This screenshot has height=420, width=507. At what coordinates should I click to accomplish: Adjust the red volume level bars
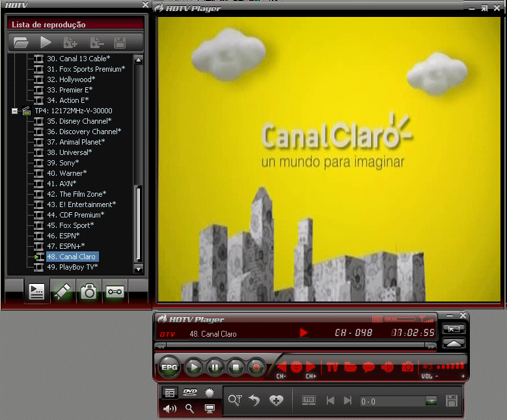(x=450, y=367)
